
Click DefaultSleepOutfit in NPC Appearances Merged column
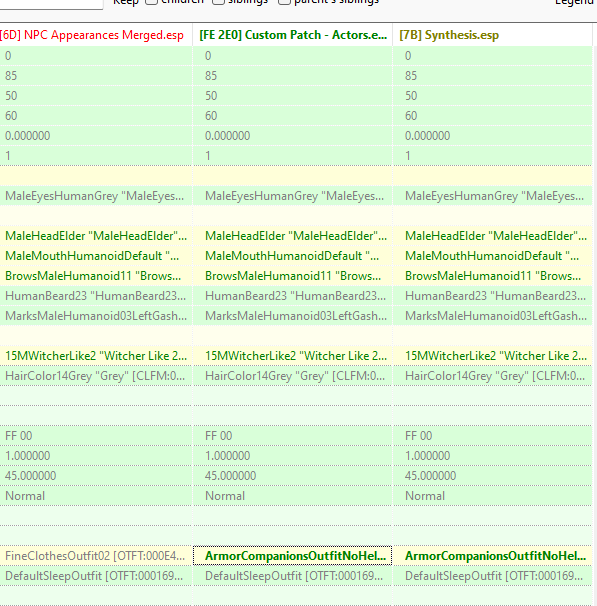96,576
